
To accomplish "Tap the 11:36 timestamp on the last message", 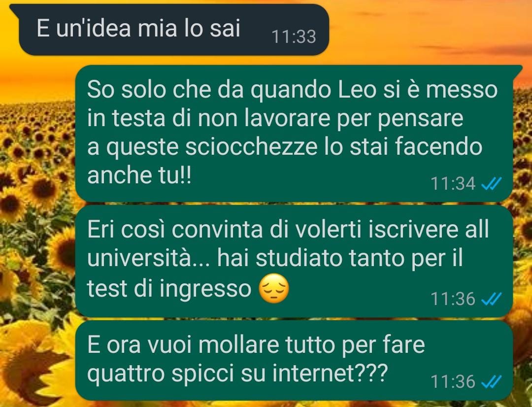I will pyautogui.click(x=453, y=381).
